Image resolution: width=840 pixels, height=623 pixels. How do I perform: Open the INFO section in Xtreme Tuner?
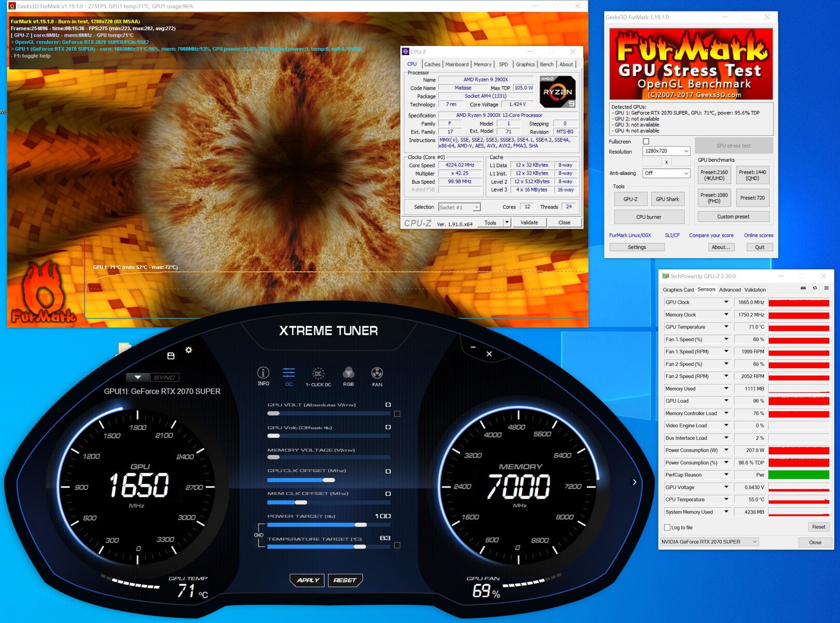coord(263,376)
